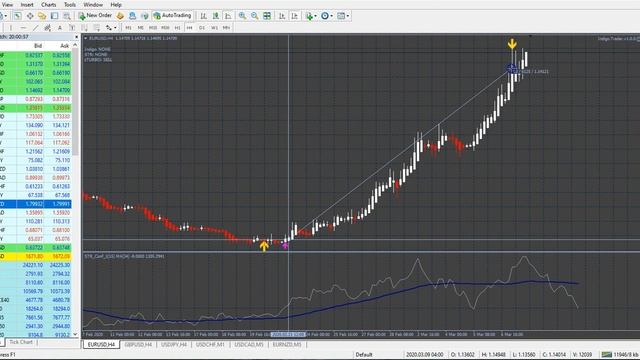The height and width of the screenshot is (360, 640).
Task: Switch to the USDJPY,H4 chart tab
Action: (174, 345)
